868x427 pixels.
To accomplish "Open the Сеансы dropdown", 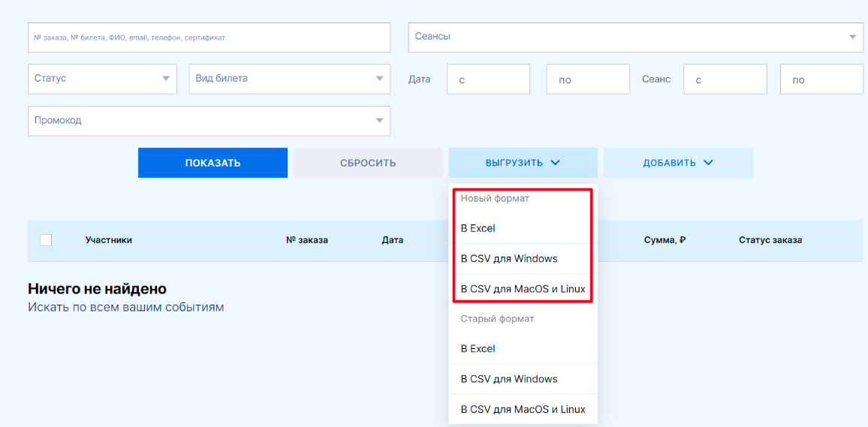I will 635,37.
